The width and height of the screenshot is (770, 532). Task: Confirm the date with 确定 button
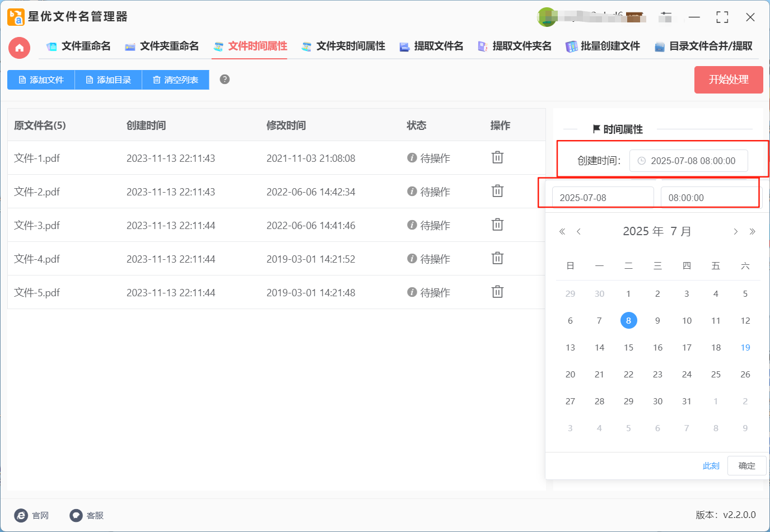(x=746, y=465)
